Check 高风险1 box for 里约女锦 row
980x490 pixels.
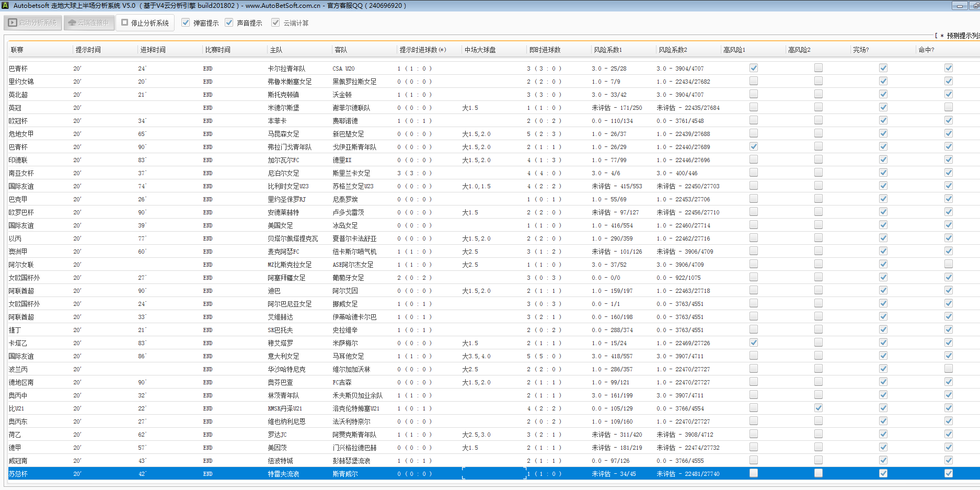pos(753,81)
